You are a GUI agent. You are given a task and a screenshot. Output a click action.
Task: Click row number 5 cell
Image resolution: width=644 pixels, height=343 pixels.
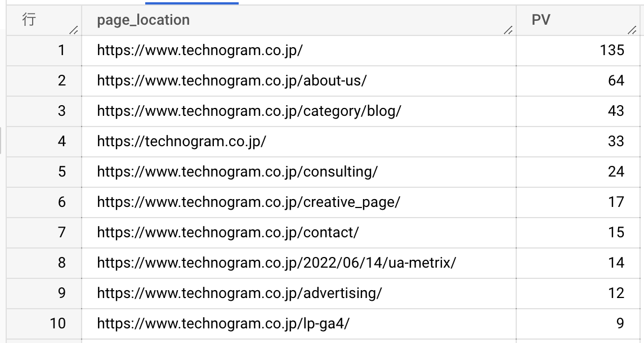point(44,172)
